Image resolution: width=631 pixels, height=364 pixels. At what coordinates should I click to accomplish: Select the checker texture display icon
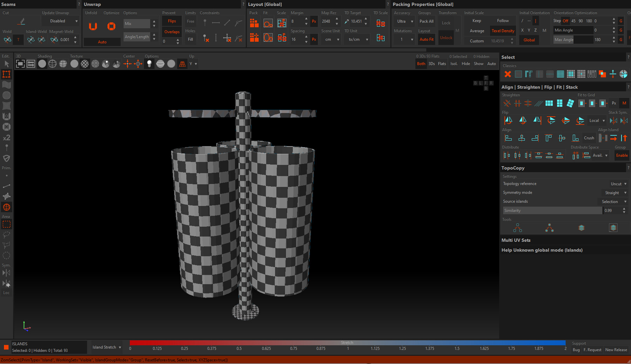(85, 64)
